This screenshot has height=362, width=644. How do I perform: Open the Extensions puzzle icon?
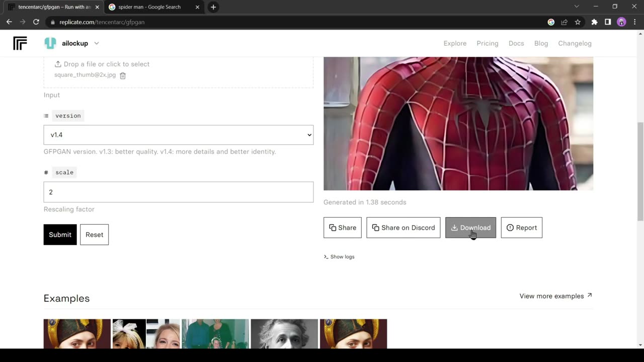coord(594,22)
